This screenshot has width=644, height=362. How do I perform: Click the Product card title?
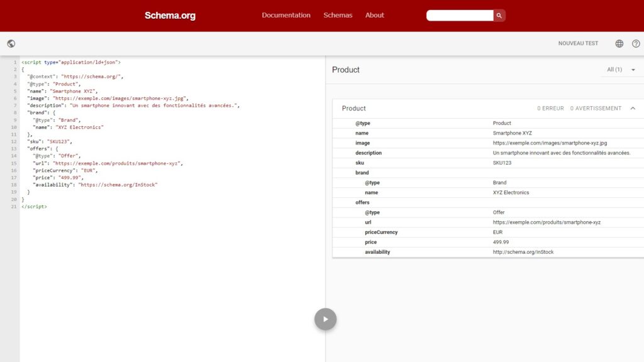(353, 108)
